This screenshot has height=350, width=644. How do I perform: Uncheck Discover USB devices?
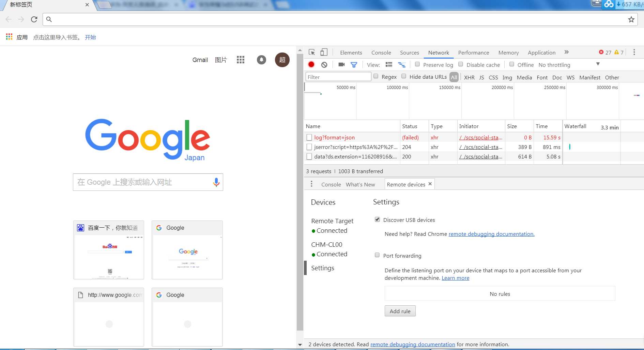377,219
